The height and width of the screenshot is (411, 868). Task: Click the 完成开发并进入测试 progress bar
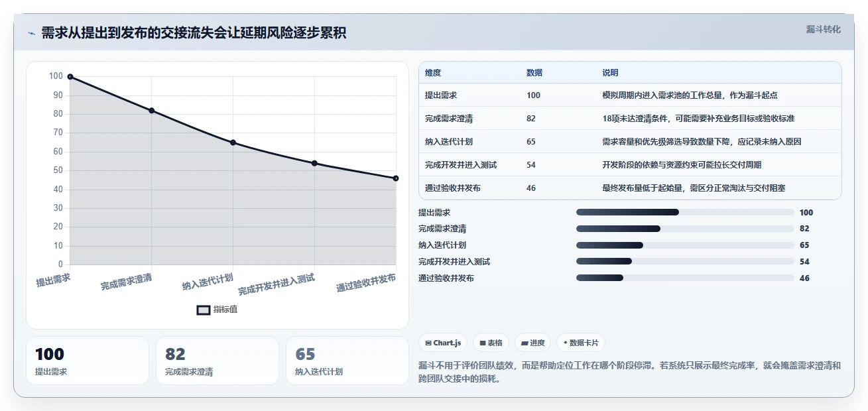(685, 262)
